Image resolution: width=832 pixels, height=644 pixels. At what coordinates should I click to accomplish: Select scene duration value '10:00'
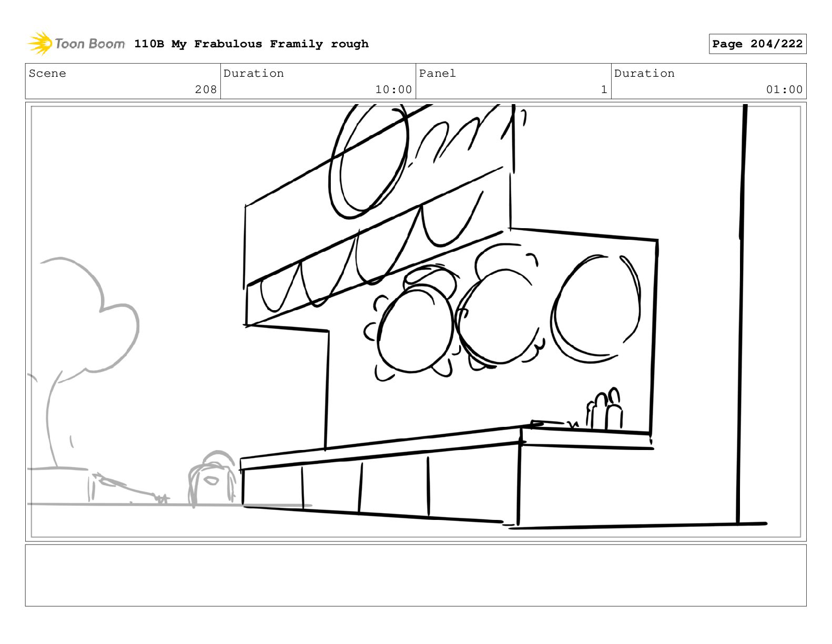point(393,89)
